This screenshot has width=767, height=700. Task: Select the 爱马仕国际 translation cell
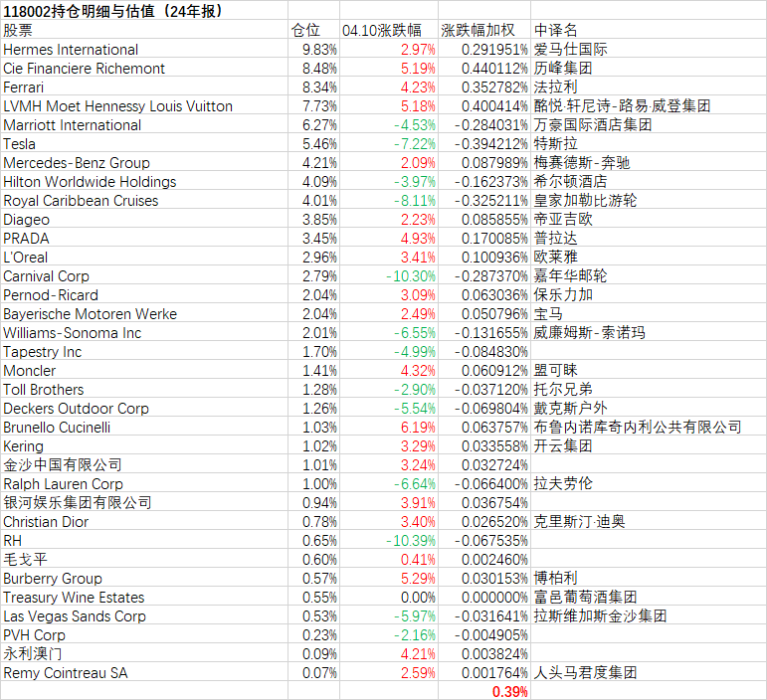click(x=649, y=49)
